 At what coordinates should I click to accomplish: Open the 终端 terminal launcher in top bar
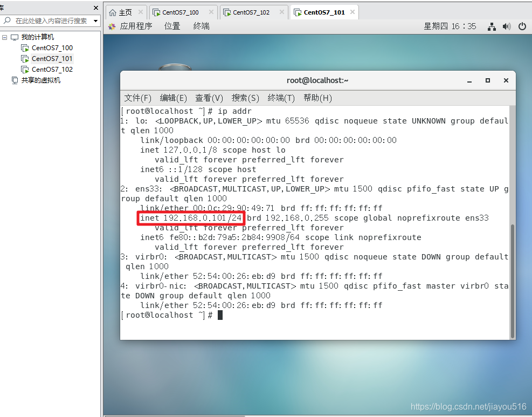coord(201,26)
